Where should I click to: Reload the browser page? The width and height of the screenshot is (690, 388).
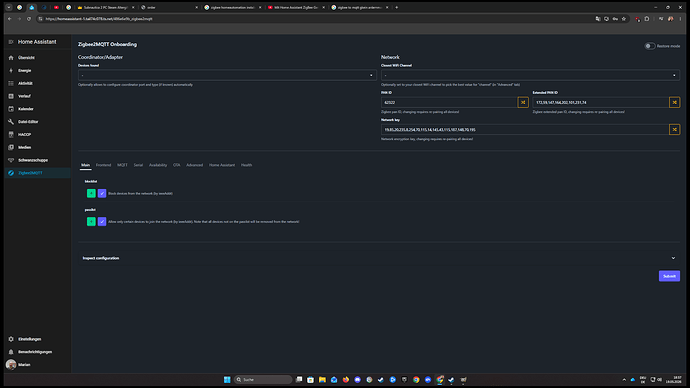click(29, 19)
